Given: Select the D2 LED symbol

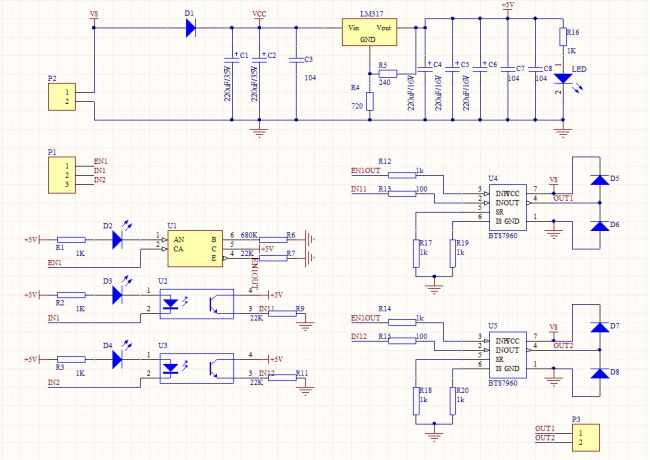Looking at the screenshot, I should (x=117, y=240).
